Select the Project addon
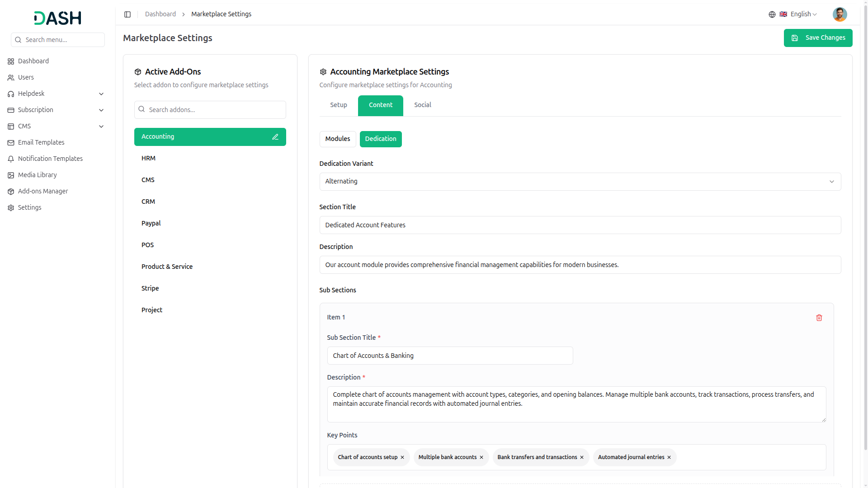The width and height of the screenshot is (868, 488). pos(210,310)
